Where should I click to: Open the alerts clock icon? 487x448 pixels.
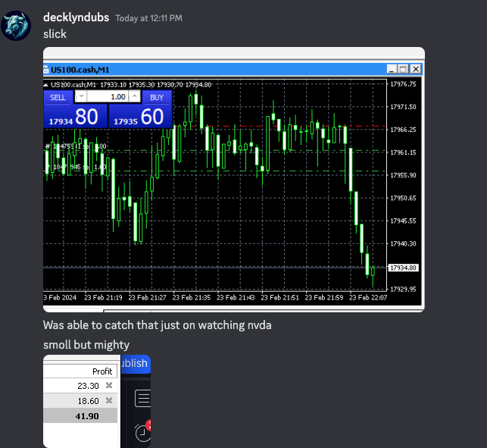142,432
